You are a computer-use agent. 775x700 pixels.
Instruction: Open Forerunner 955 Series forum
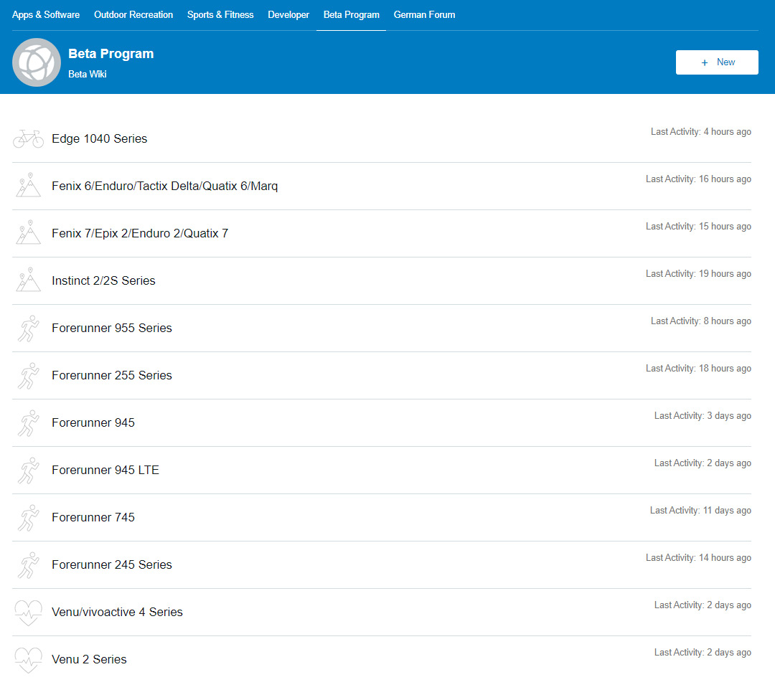(112, 328)
